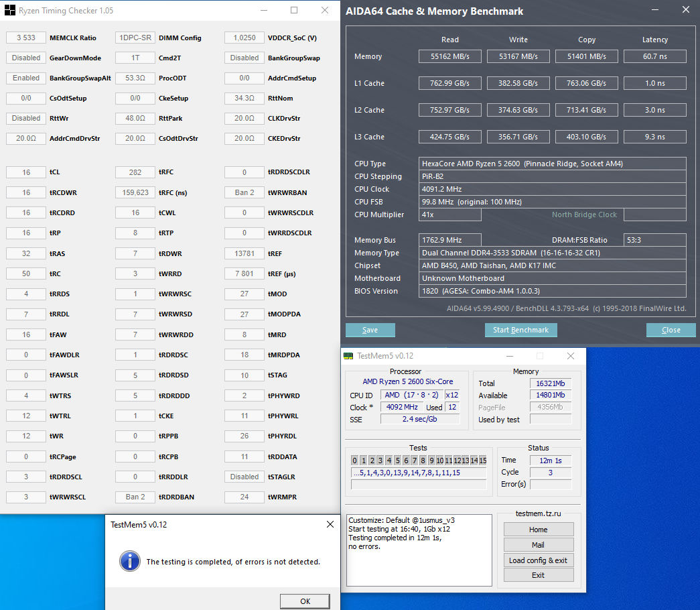Click the TestMem5 test sequence field

pyautogui.click(x=419, y=473)
